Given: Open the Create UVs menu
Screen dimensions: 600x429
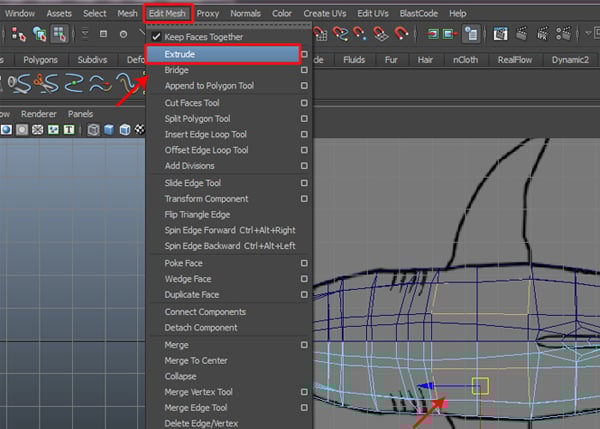Looking at the screenshot, I should [x=325, y=13].
